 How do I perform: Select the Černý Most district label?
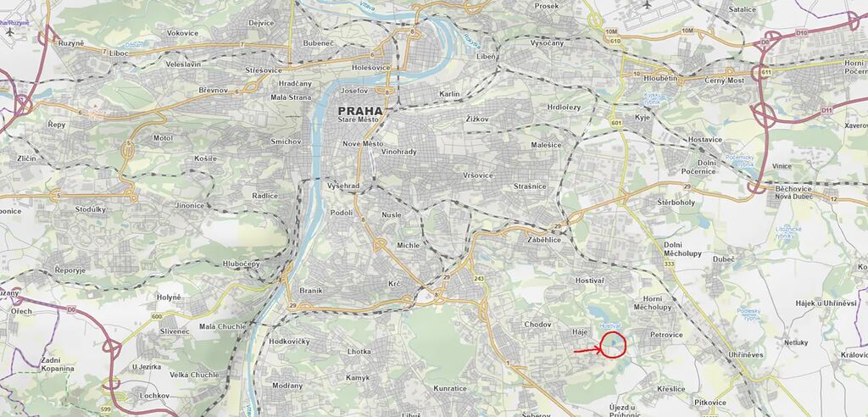click(725, 81)
